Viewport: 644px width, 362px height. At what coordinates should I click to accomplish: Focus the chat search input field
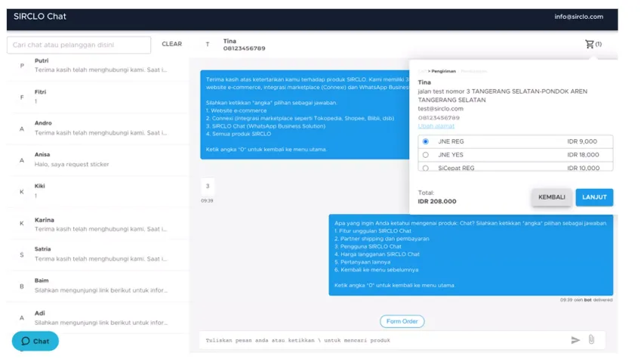tap(79, 45)
